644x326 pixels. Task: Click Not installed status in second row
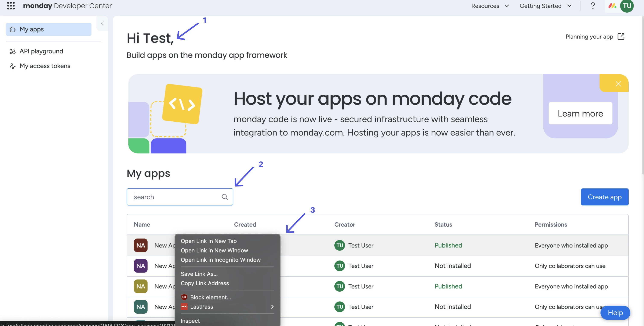coord(453,266)
